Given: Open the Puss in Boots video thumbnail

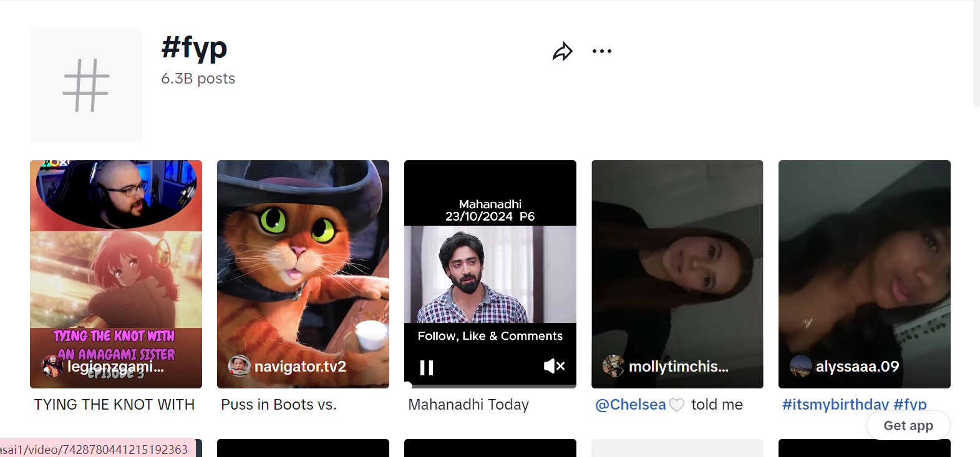Looking at the screenshot, I should [x=303, y=274].
